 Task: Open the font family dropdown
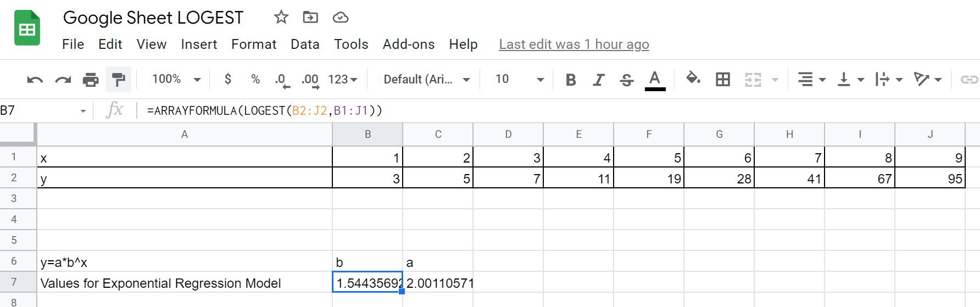point(427,79)
